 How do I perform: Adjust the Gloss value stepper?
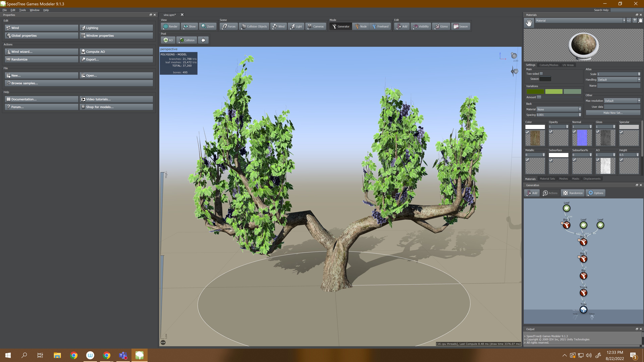pos(614,127)
